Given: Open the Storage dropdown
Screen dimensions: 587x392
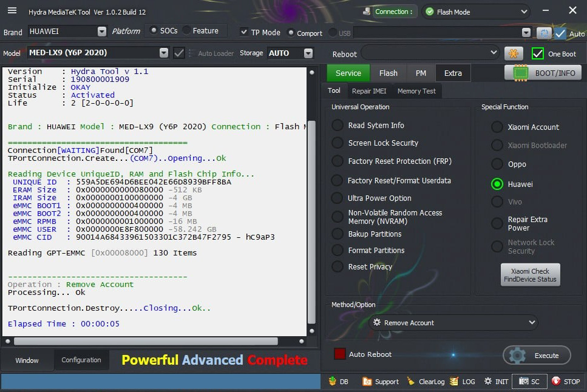Looking at the screenshot, I should point(308,53).
